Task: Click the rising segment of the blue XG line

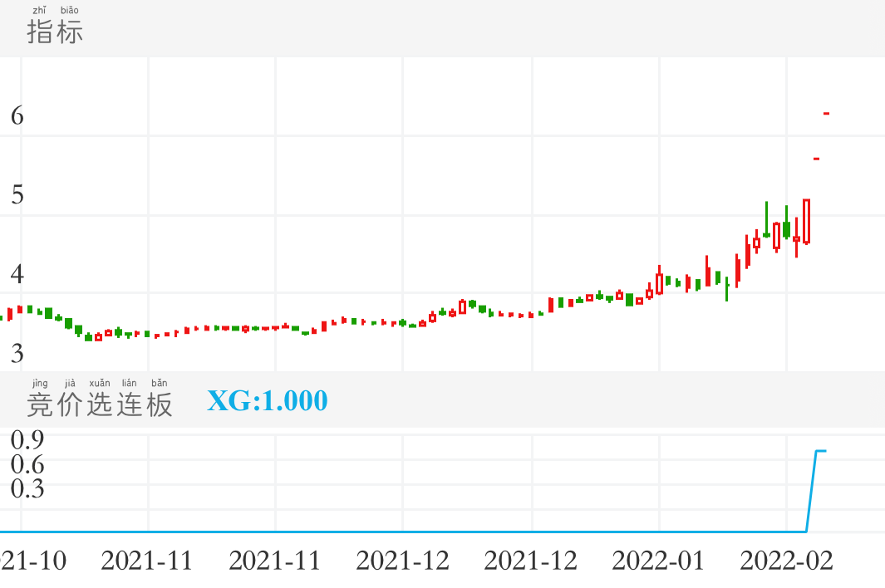Action: point(811,491)
